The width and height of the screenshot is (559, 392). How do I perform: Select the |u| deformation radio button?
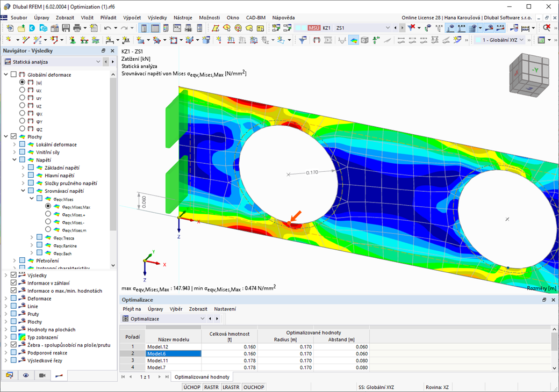pyautogui.click(x=22, y=82)
